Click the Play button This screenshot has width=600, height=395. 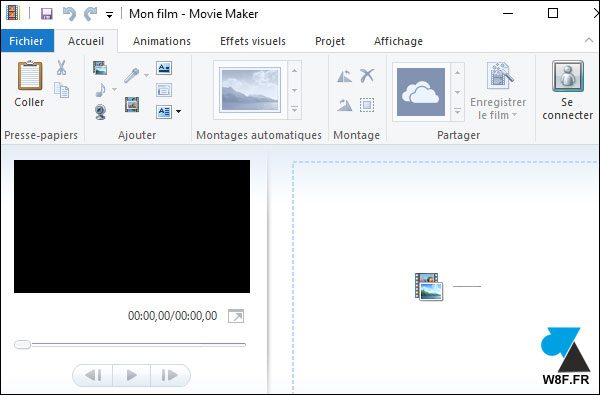[132, 375]
